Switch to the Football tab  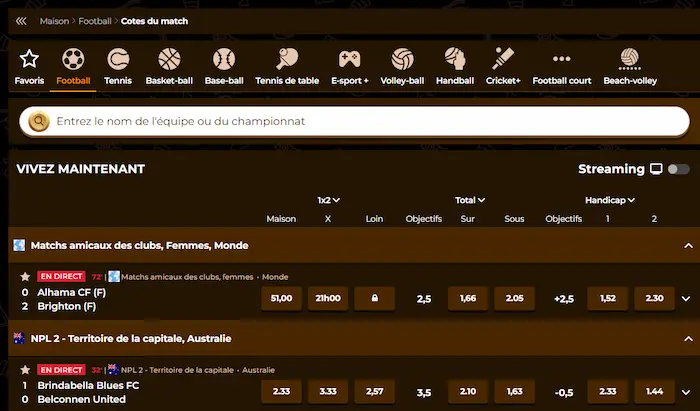[73, 65]
